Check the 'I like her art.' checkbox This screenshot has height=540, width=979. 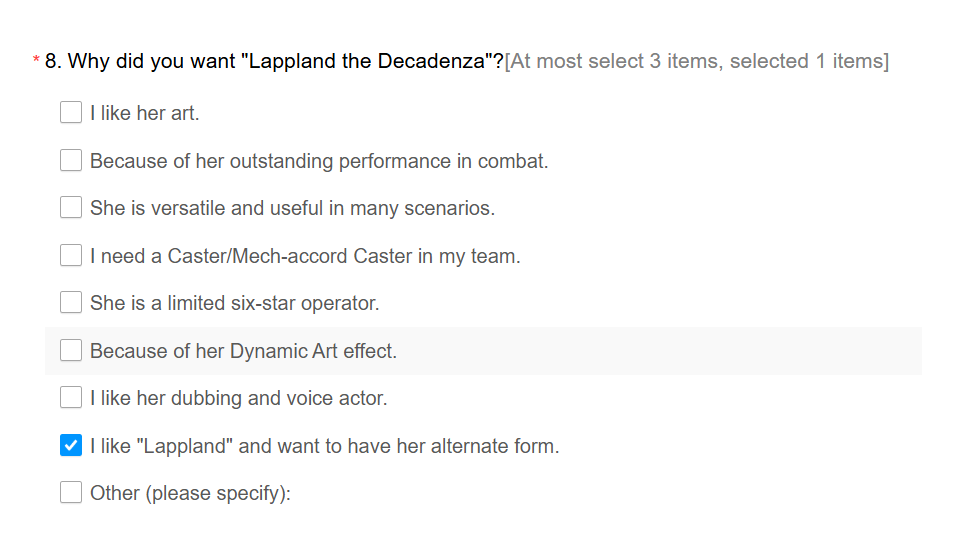71,112
